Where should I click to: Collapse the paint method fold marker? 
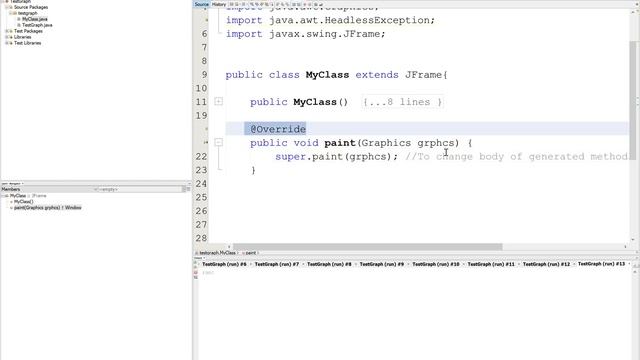coord(219,142)
